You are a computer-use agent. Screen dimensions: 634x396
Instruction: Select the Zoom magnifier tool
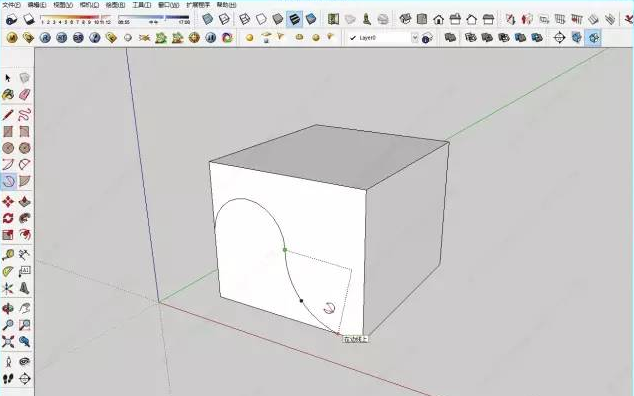[8, 325]
